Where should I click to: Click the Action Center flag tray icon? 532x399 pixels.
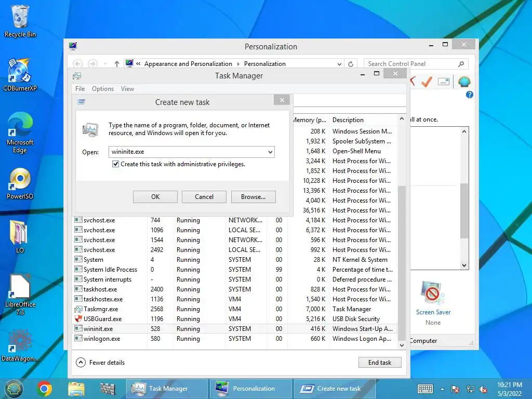pos(455,389)
